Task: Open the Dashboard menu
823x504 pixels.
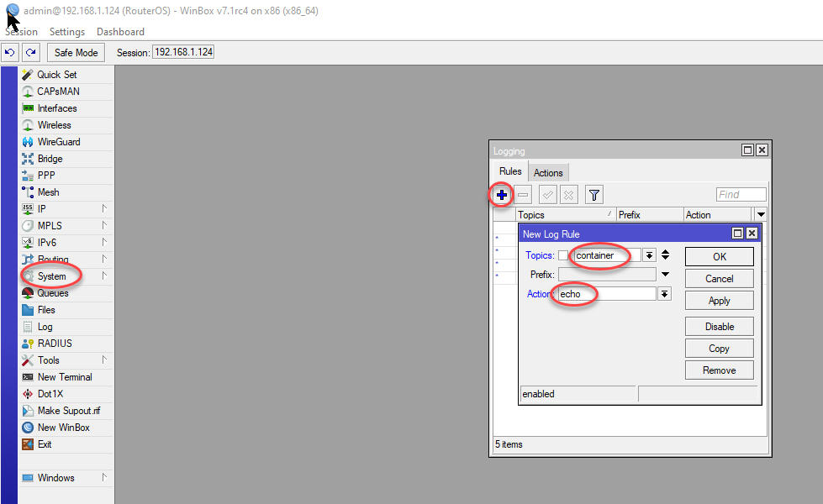Action: click(x=120, y=31)
